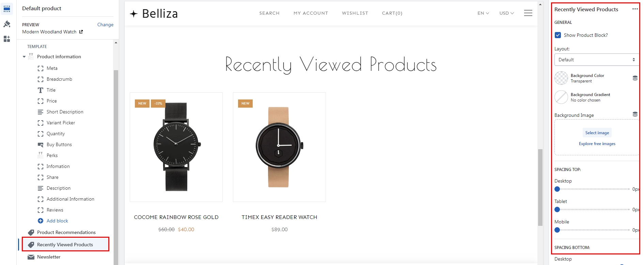Uncheck Show Product Block checkbox
Viewport: 644px width, 265px height.
coord(558,35)
